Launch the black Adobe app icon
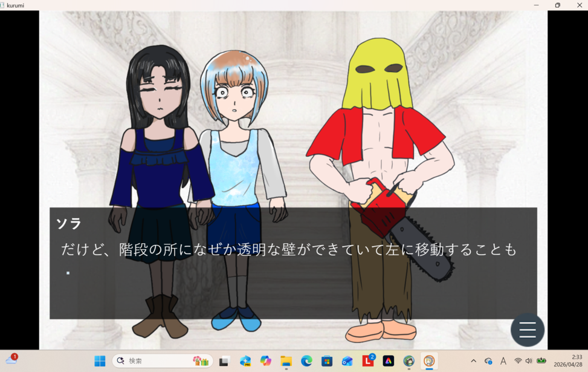 click(389, 361)
